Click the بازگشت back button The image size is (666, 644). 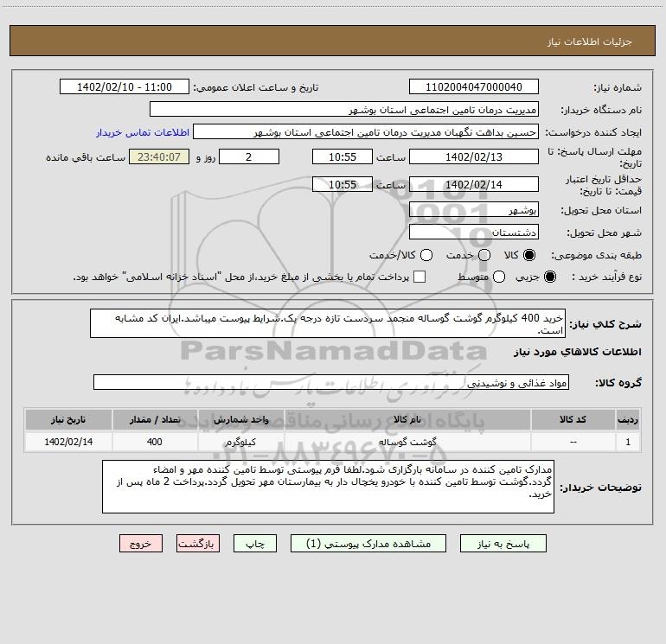(x=198, y=544)
